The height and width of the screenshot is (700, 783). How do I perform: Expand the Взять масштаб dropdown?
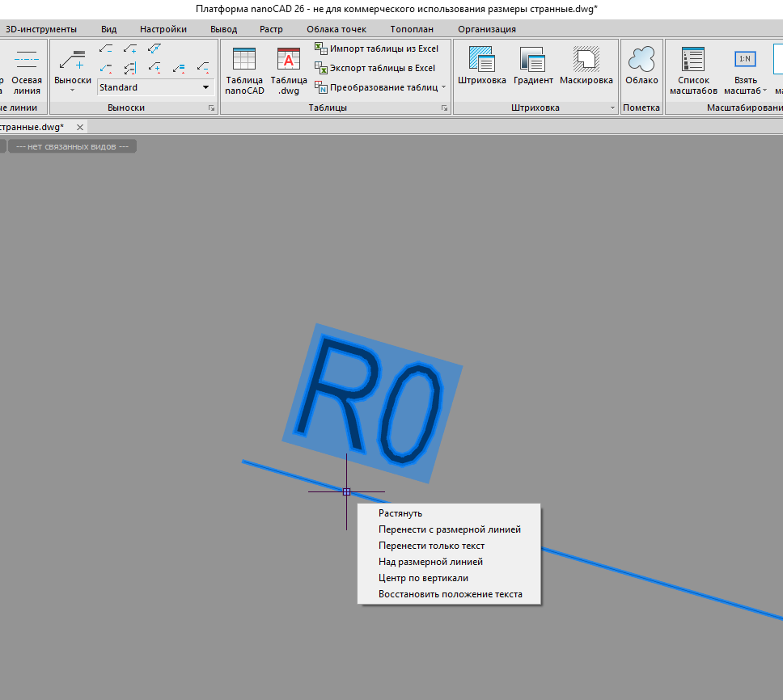pyautogui.click(x=764, y=91)
